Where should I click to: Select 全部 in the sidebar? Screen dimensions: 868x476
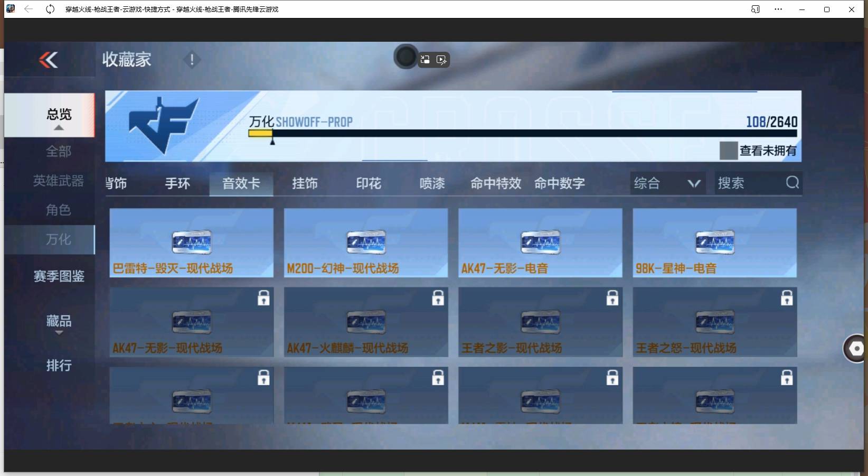click(x=59, y=152)
